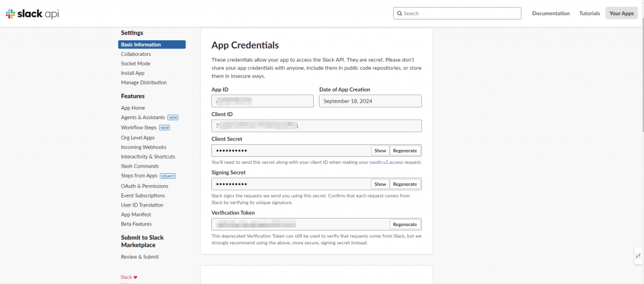This screenshot has width=644, height=284.
Task: Open Workflow Steps feature
Action: coord(138,127)
